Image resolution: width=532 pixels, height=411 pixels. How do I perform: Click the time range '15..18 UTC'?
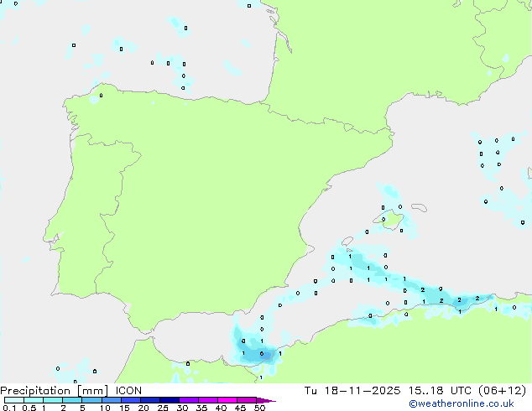(x=440, y=391)
